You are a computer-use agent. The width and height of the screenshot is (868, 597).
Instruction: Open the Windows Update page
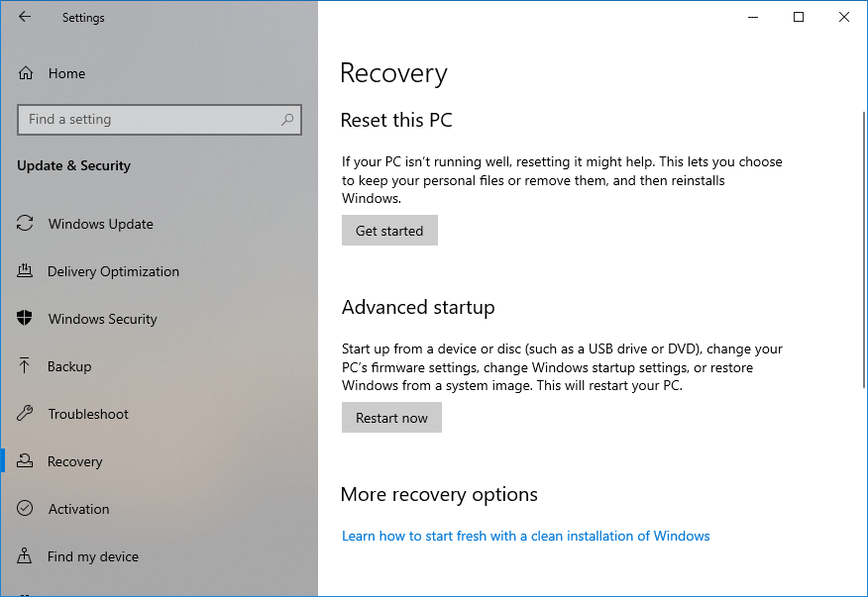pos(101,224)
